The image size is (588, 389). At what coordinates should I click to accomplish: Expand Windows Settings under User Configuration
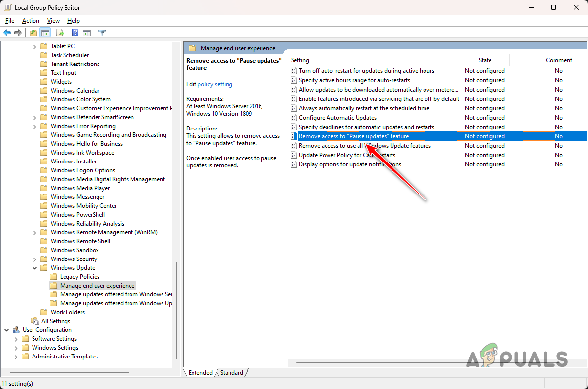[16, 348]
